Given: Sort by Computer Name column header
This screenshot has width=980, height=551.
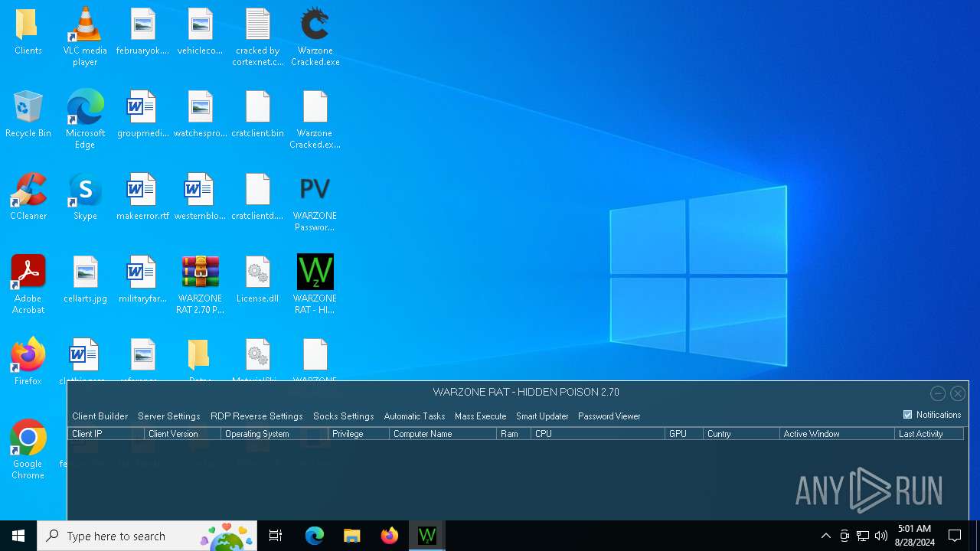Looking at the screenshot, I should click(x=443, y=434).
